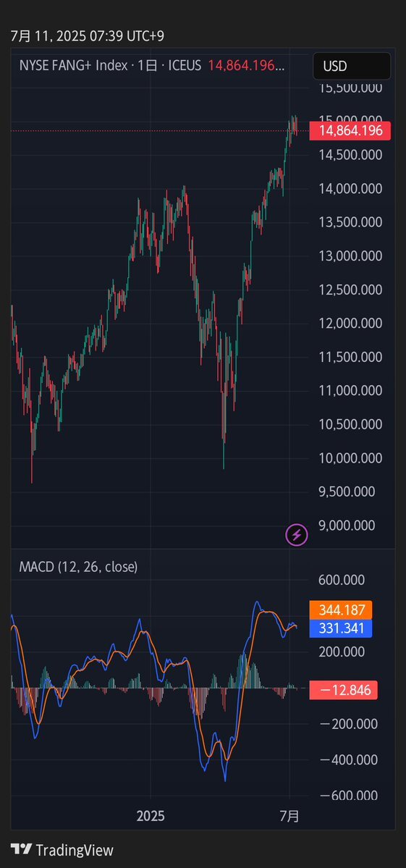
Task: Click the 7月 time axis label
Action: tap(289, 816)
